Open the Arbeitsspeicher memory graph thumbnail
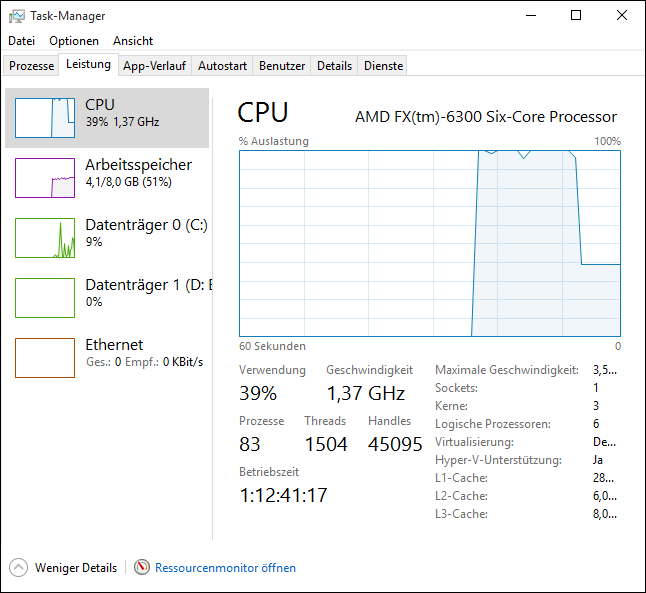 [x=45, y=178]
